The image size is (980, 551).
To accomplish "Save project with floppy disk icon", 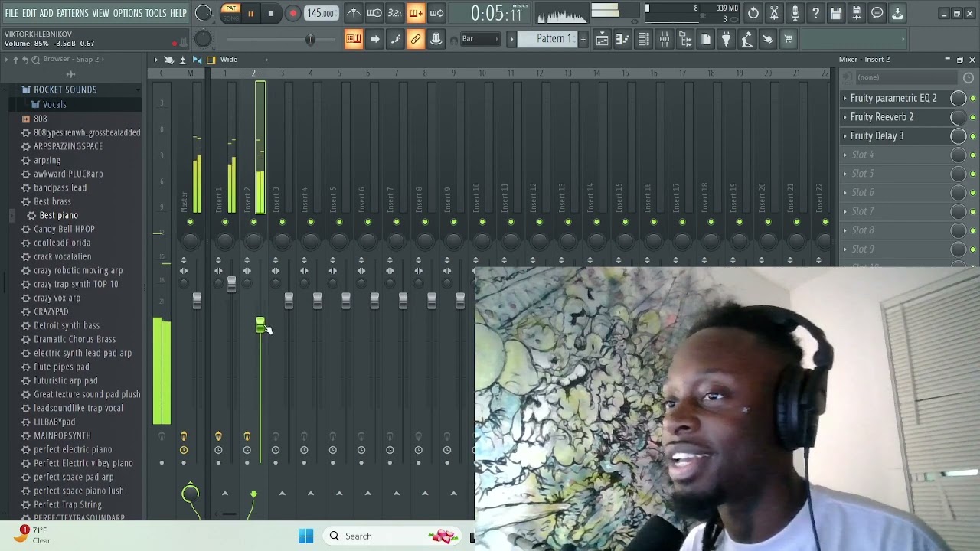I will (836, 13).
